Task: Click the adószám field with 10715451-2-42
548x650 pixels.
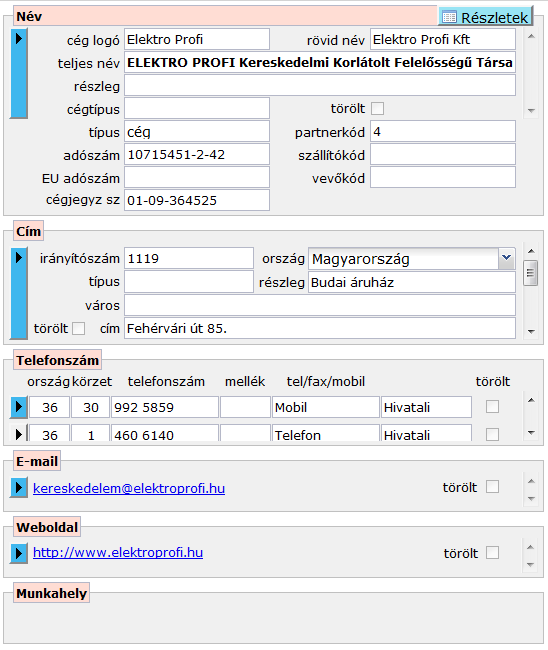Action: (197, 155)
